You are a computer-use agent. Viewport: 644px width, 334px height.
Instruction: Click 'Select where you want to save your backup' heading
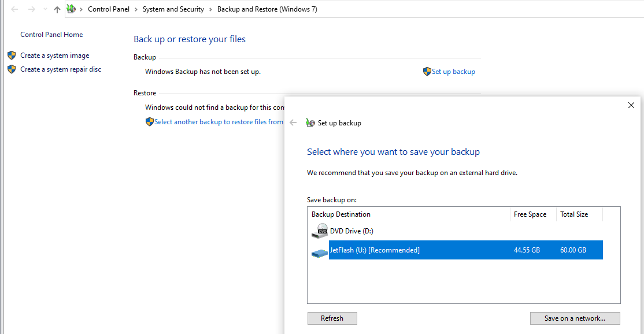click(x=394, y=152)
